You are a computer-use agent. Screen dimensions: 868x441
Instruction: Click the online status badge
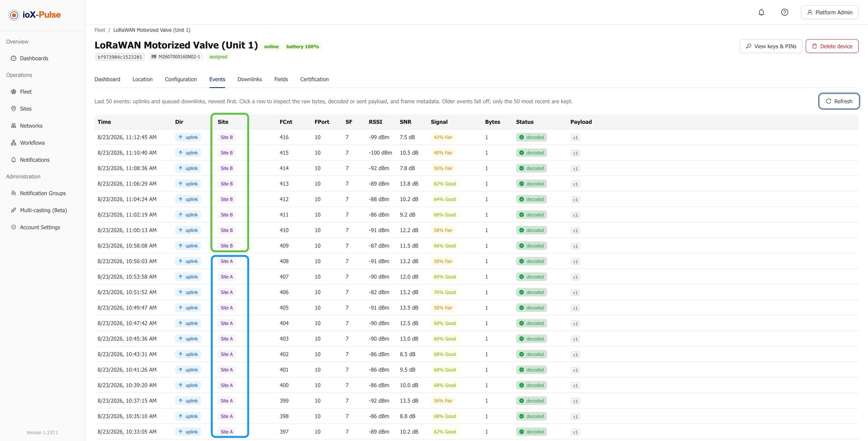point(271,46)
